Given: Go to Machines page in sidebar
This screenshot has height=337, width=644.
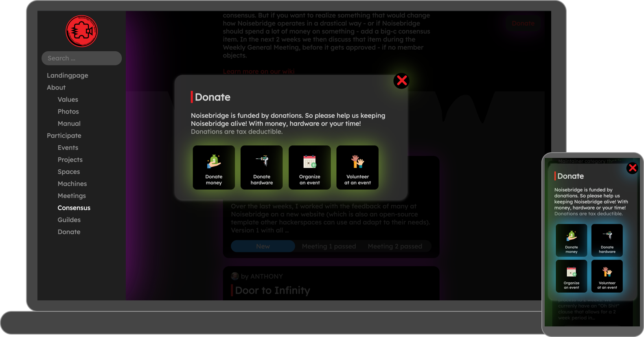Looking at the screenshot, I should 72,184.
